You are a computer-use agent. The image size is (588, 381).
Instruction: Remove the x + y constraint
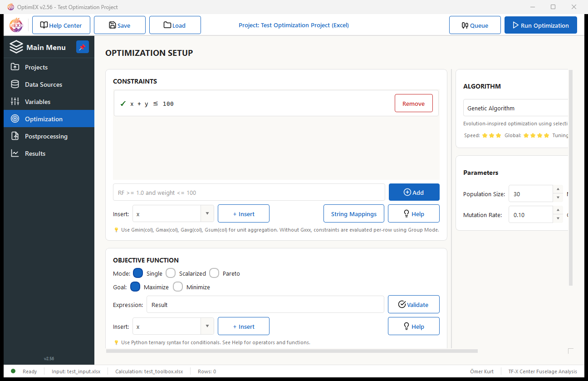pos(413,103)
